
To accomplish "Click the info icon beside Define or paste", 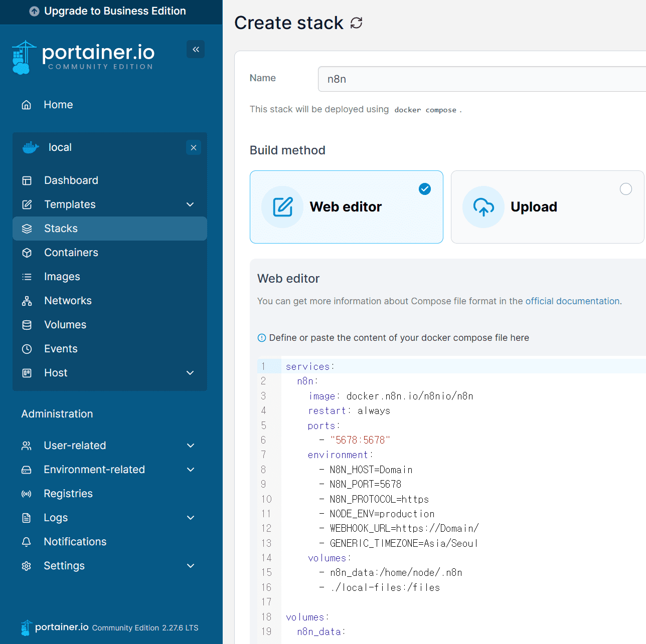I will pos(262,338).
